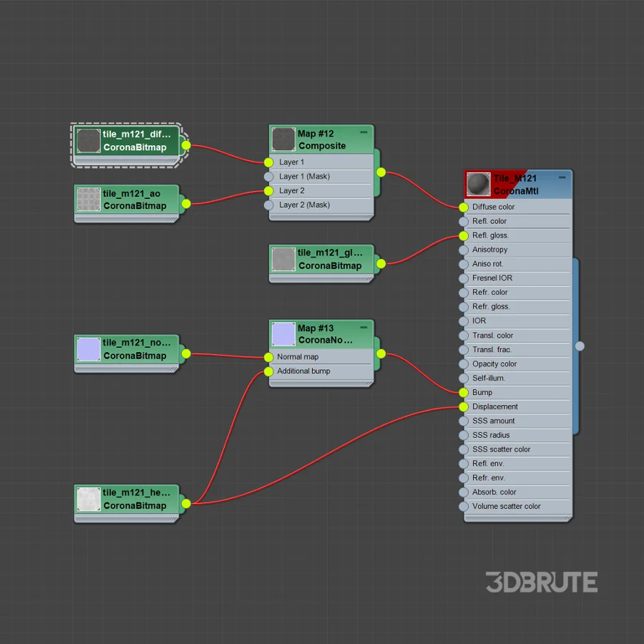This screenshot has width=644, height=644.
Task: Select the 'Normal map' slot label
Action: 298,357
